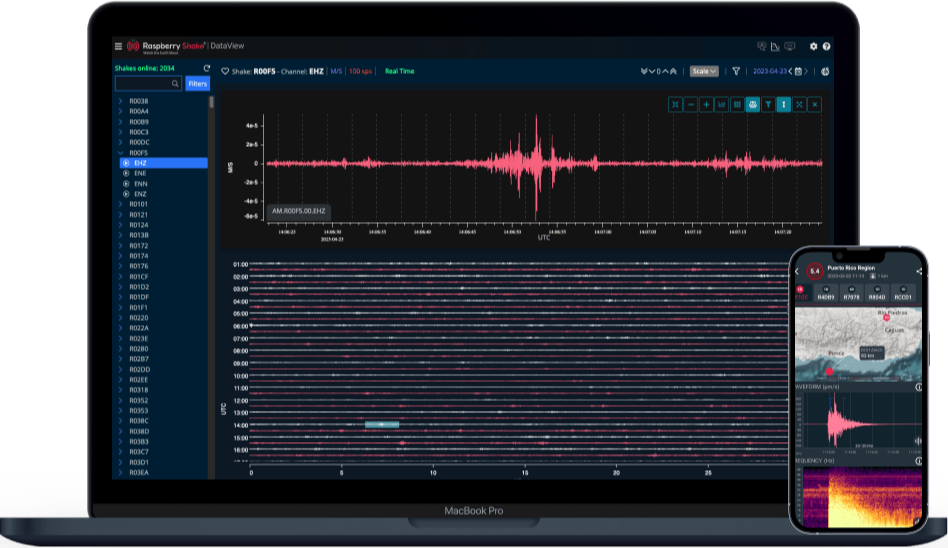
Task: Open the settings gear in top bar
Action: click(x=813, y=46)
